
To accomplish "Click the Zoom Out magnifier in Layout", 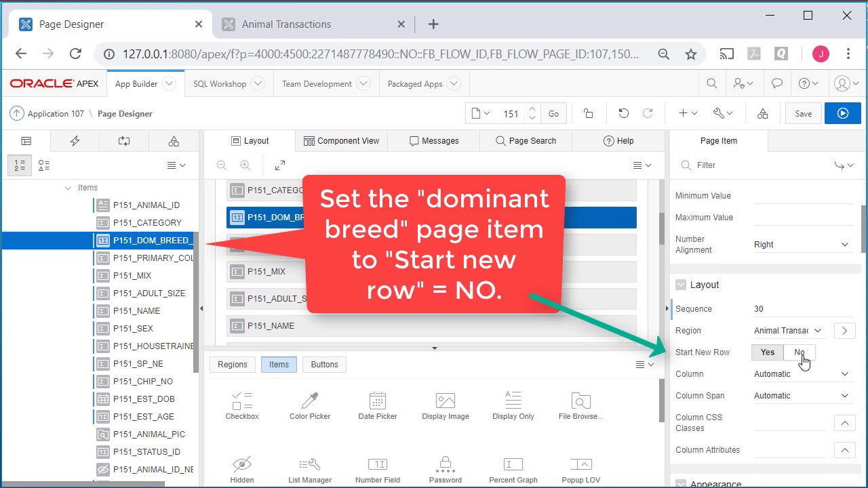I will 222,165.
